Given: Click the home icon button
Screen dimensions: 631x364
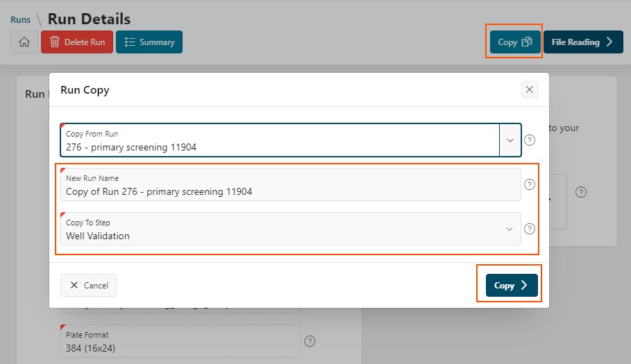Looking at the screenshot, I should 24,42.
